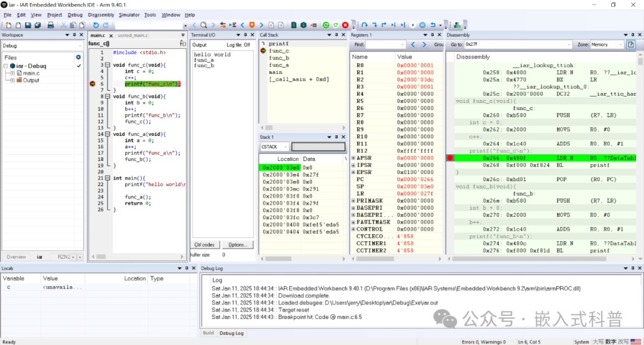Undo the last edit
The image size is (644, 345).
95,25
